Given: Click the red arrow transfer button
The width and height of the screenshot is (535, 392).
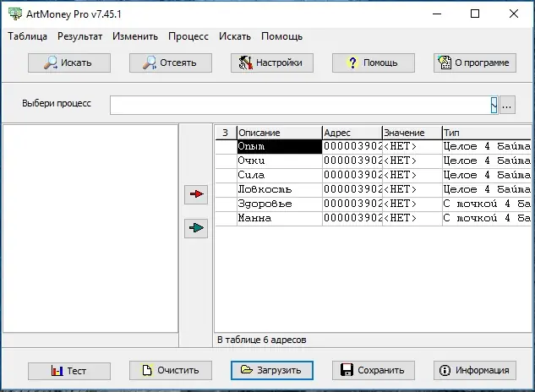Looking at the screenshot, I should click(196, 194).
